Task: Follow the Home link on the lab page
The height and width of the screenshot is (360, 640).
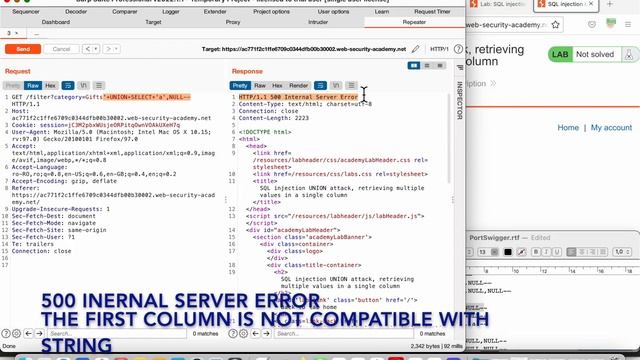Action: tap(568, 128)
